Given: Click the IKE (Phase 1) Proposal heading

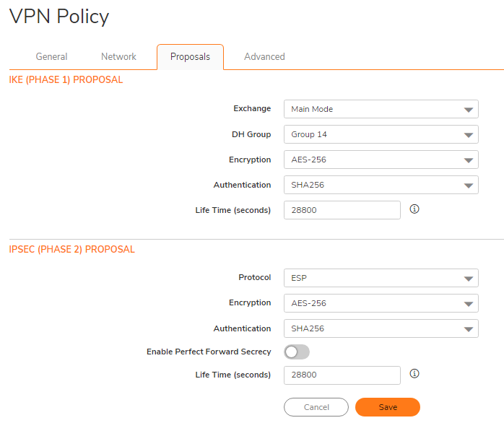Looking at the screenshot, I should (66, 80).
